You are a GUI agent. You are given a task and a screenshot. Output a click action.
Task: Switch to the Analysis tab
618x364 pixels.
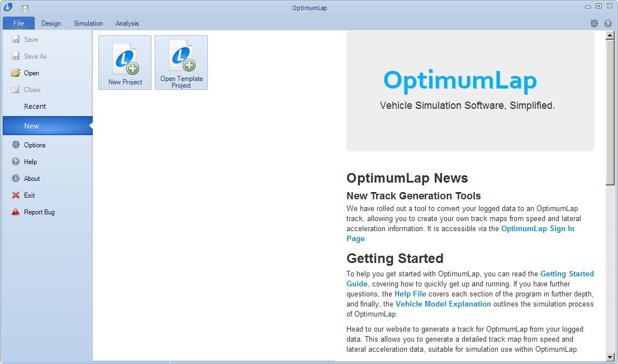pyautogui.click(x=127, y=23)
